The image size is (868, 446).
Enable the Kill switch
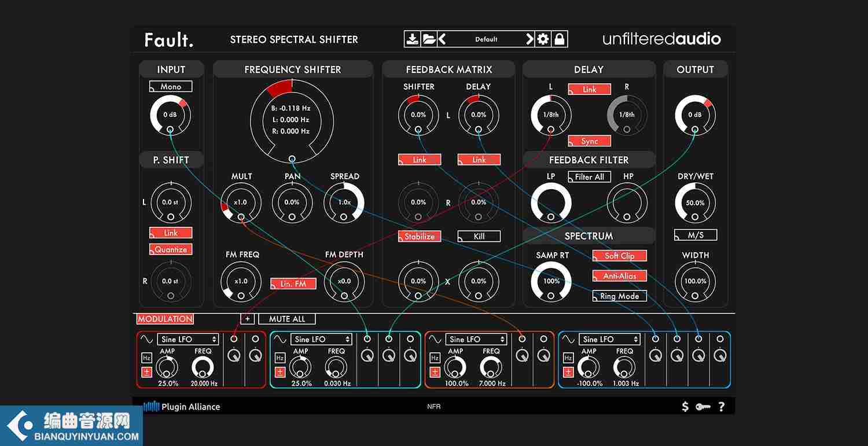click(479, 236)
